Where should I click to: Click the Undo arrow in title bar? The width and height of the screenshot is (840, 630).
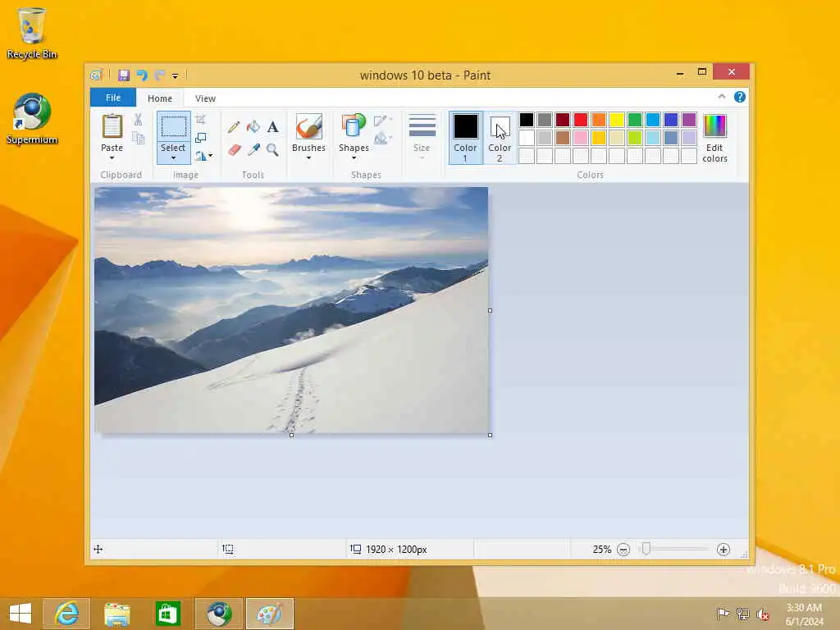142,75
